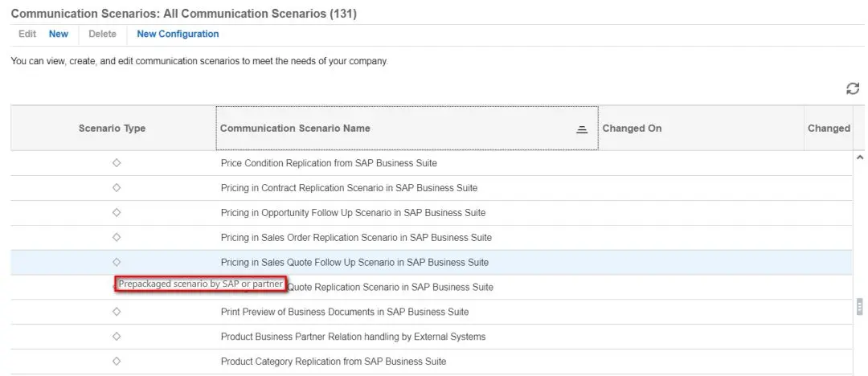Click the Edit toolbar button

[27, 34]
